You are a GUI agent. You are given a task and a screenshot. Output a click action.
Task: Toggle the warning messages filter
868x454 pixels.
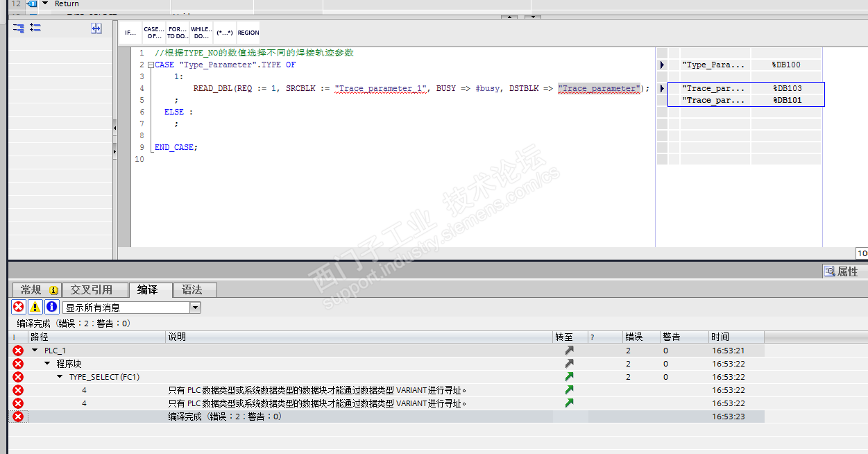[35, 307]
